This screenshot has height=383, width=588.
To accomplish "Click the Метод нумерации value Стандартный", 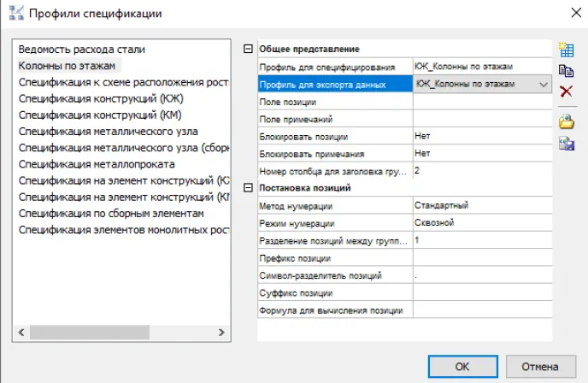I will coord(480,206).
